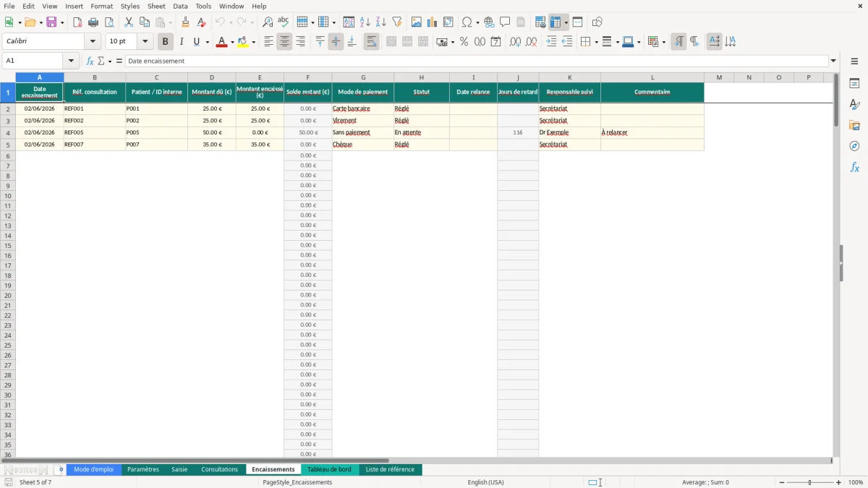This screenshot has height=488, width=868.
Task: Toggle Align Left
Action: pos(268,42)
